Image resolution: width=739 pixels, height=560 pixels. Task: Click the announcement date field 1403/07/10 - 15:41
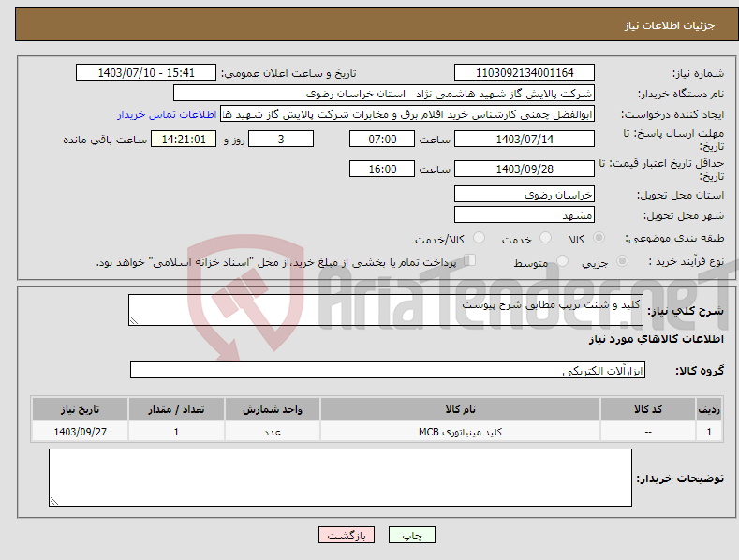[x=146, y=73]
